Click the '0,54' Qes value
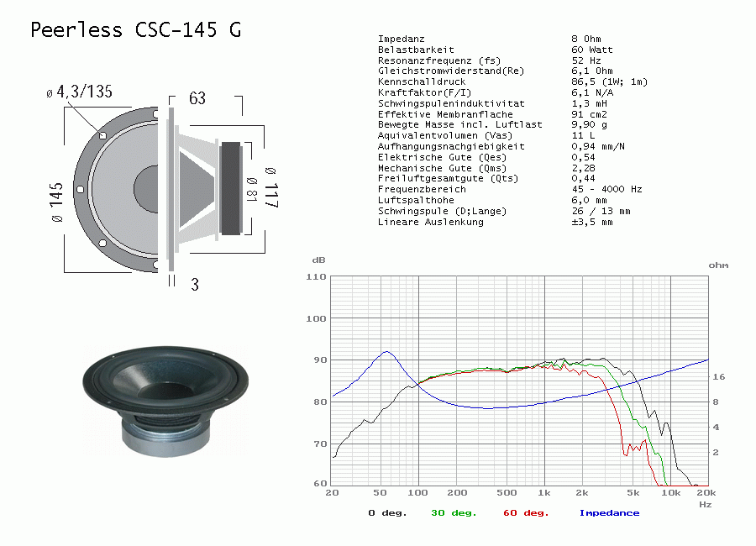 pos(584,157)
